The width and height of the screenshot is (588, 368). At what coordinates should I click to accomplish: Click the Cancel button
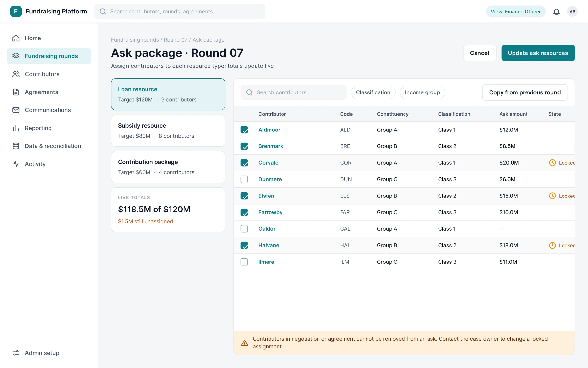coord(479,53)
